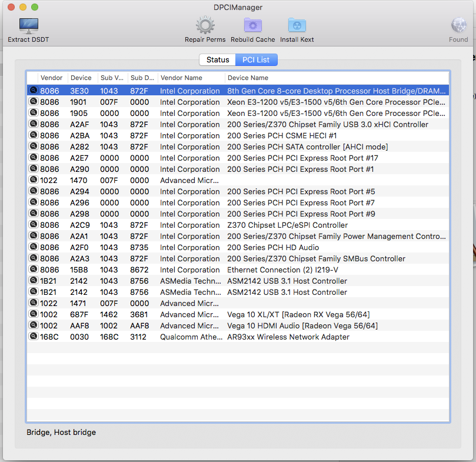The width and height of the screenshot is (476, 462).
Task: Click the Found globe icon
Action: 458,25
